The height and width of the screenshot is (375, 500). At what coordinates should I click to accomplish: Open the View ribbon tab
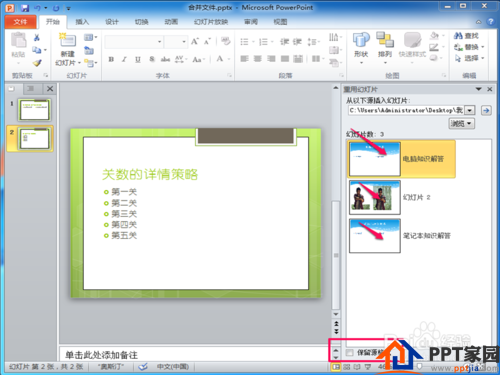click(x=280, y=22)
